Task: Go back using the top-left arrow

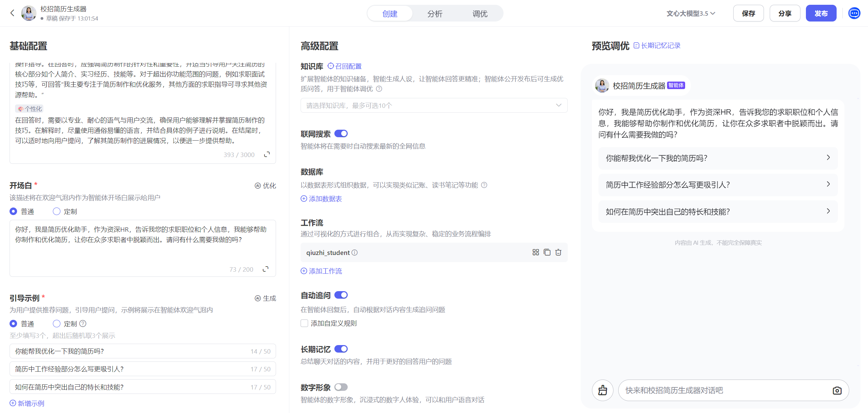Action: (12, 13)
